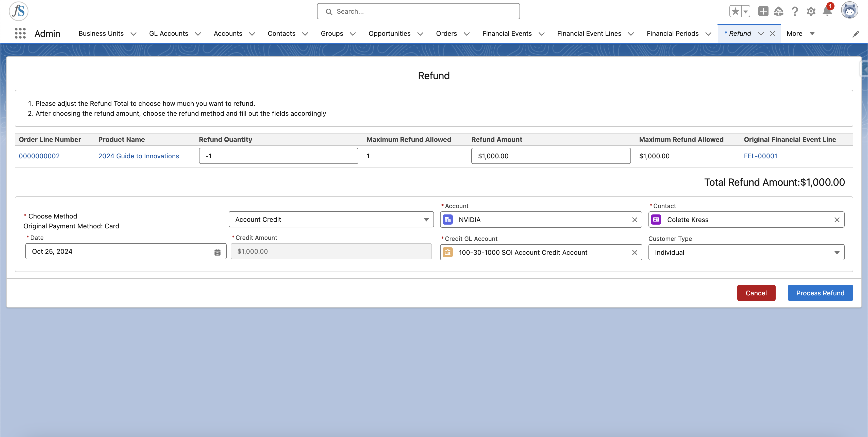Screen dimensions: 868x437
Task: Open the App Launcher grid icon
Action: (20, 33)
